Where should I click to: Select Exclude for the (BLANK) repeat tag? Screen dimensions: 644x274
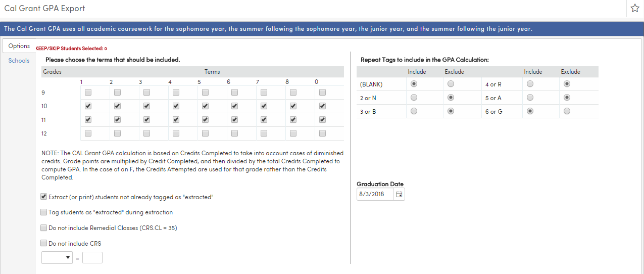pyautogui.click(x=451, y=84)
